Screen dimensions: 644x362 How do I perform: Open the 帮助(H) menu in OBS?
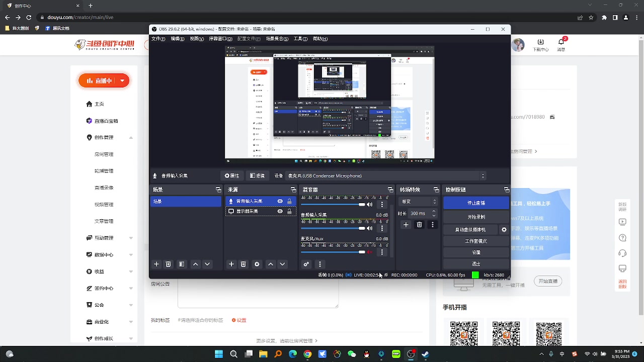click(320, 39)
